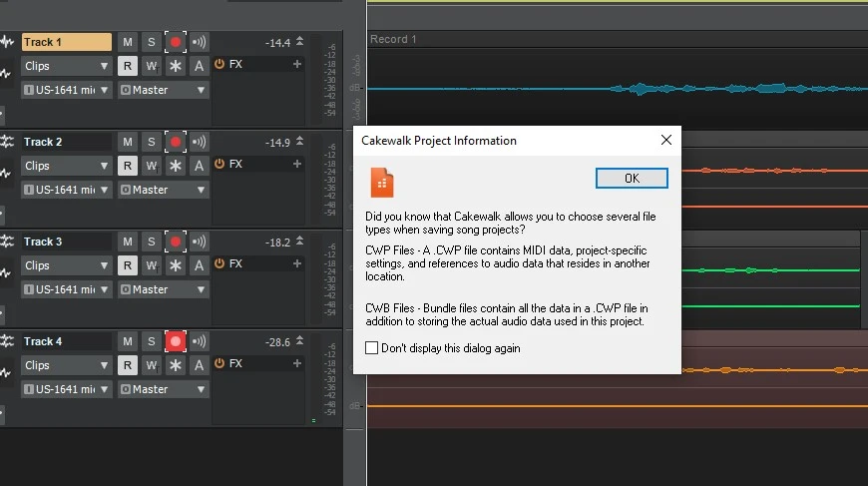Click OK in the Project Information dialog
The image size is (868, 486).
(632, 179)
